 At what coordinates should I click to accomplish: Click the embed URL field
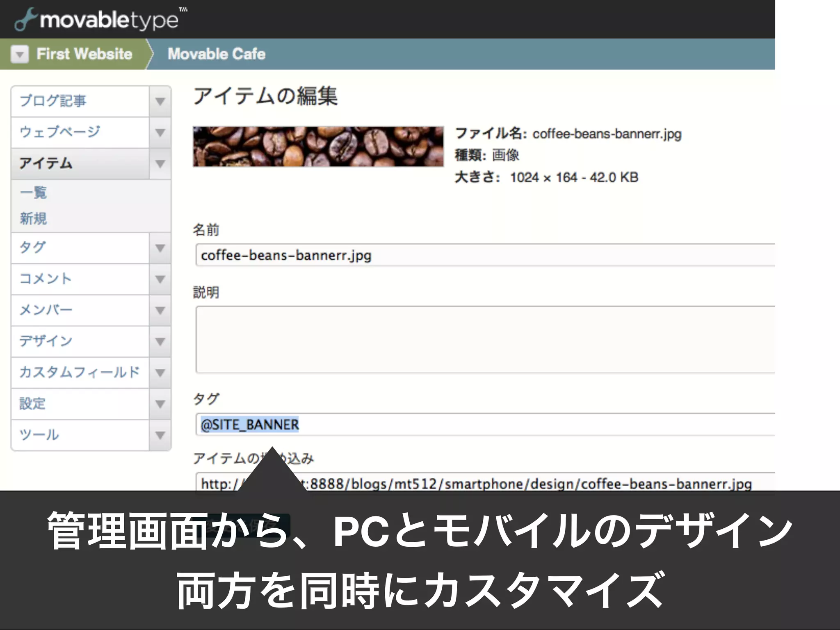[x=486, y=482]
